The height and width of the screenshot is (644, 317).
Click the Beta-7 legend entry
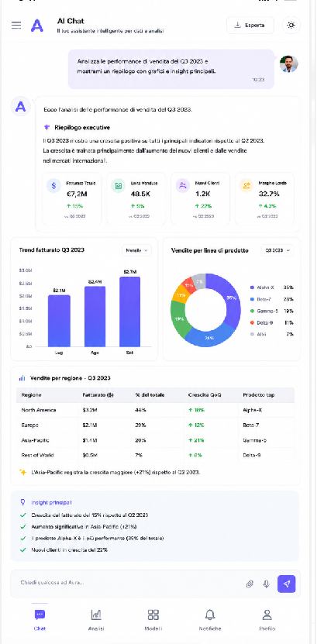[271, 299]
